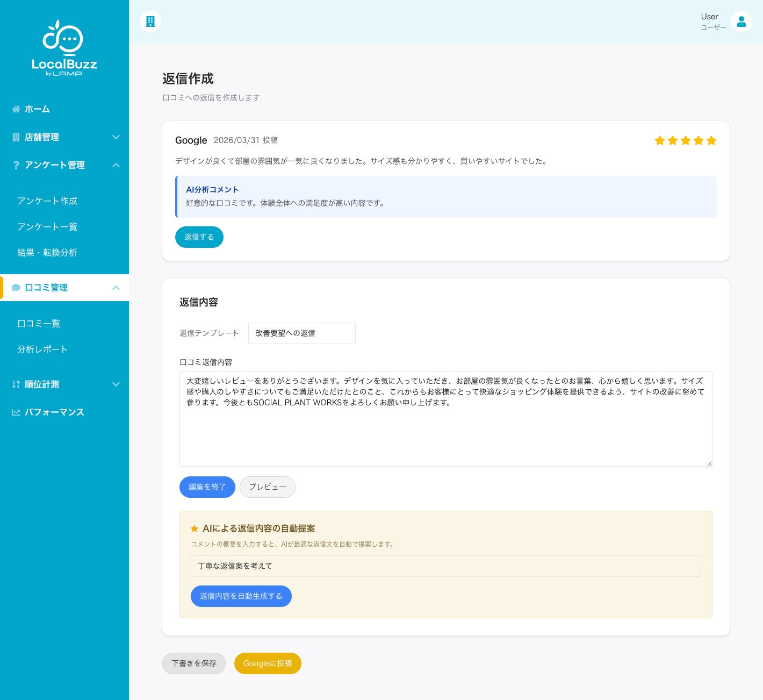Open the 返信テンプレート dropdown
This screenshot has height=700, width=763.
click(302, 333)
